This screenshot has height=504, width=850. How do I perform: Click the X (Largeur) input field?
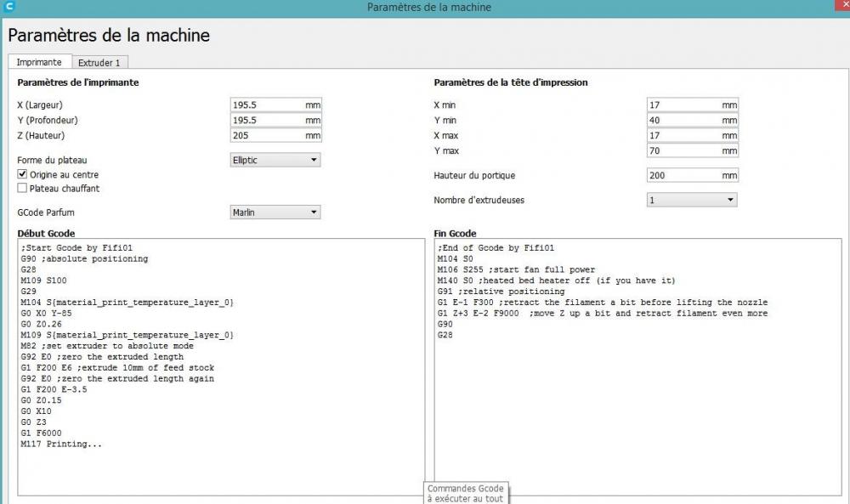click(275, 105)
